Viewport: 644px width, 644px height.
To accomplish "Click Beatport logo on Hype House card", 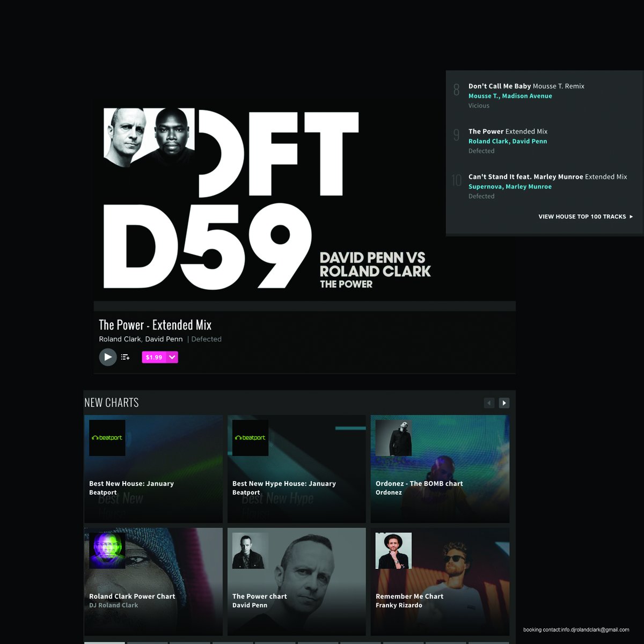I will click(x=251, y=438).
